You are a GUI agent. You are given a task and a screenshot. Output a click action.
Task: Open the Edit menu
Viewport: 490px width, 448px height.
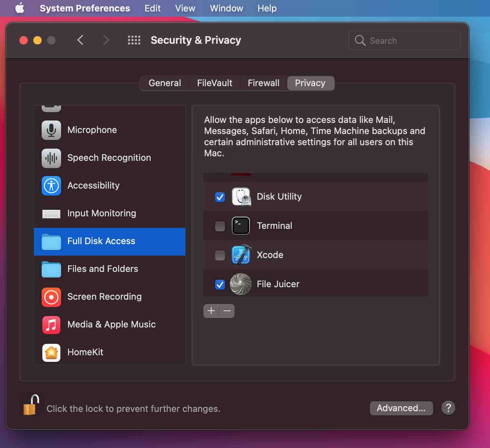(x=153, y=8)
